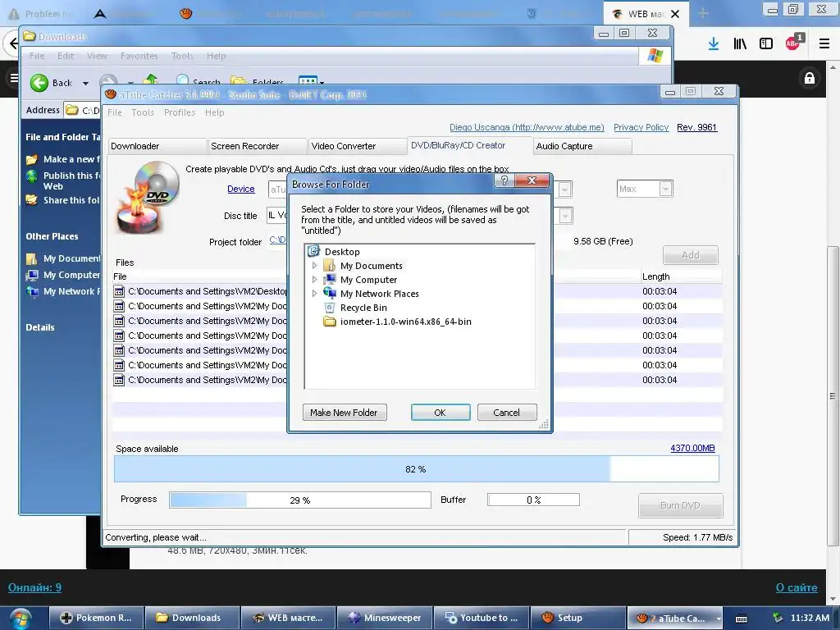Expand the My Network Places tree node

tap(314, 293)
